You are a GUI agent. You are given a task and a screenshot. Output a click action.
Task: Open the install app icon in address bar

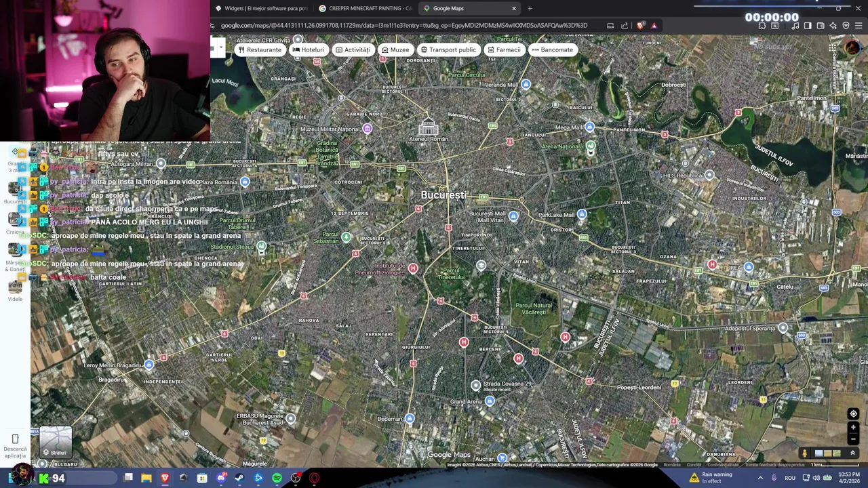coord(610,26)
